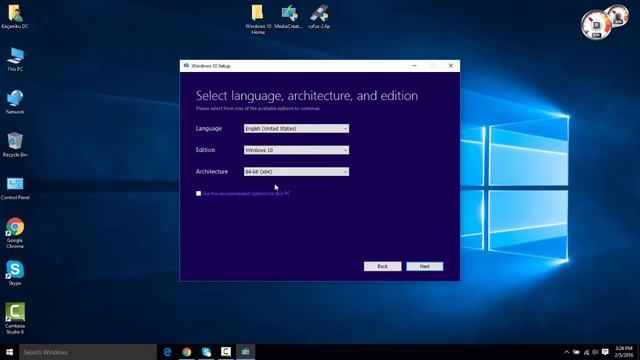640x360 pixels.
Task: Show hidden system tray icons
Action: pyautogui.click(x=567, y=352)
